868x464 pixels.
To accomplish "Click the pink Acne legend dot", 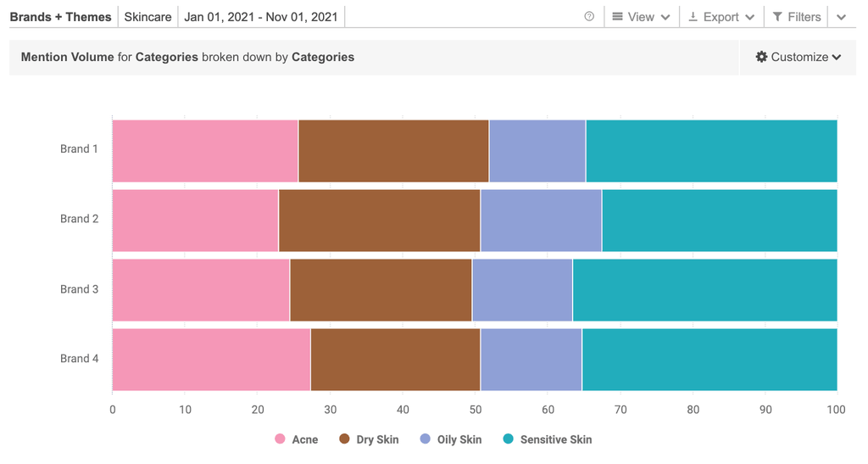I will tap(281, 439).
